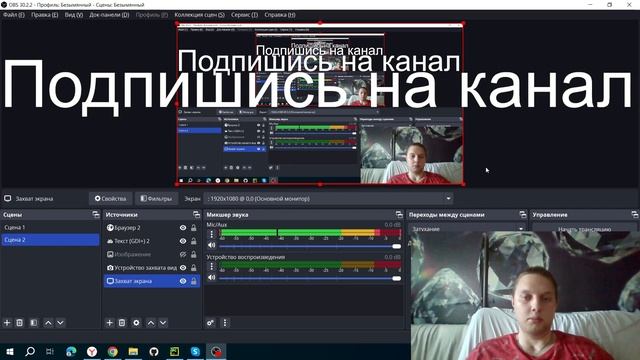Screen dimensions: 640x360
Task: Move source down arrow in Sources panel
Action: click(163, 323)
